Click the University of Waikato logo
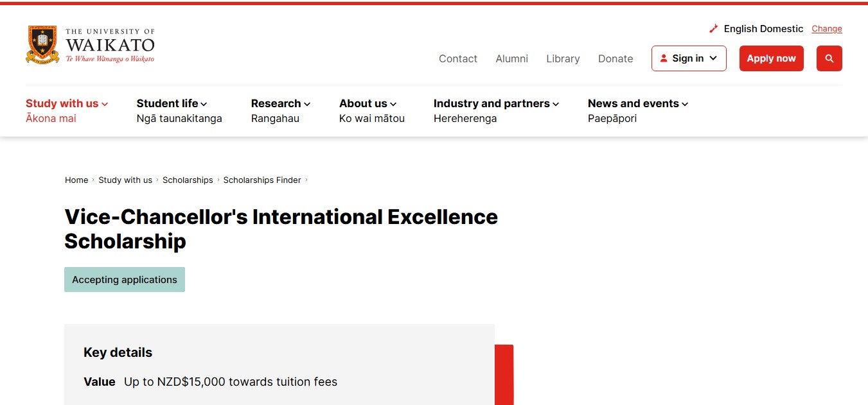 pos(90,44)
